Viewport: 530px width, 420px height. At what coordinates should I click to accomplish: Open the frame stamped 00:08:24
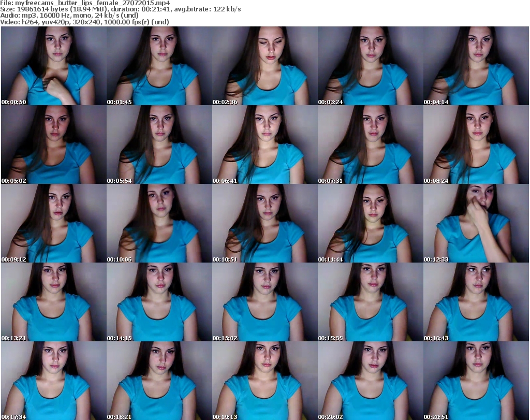coord(476,144)
